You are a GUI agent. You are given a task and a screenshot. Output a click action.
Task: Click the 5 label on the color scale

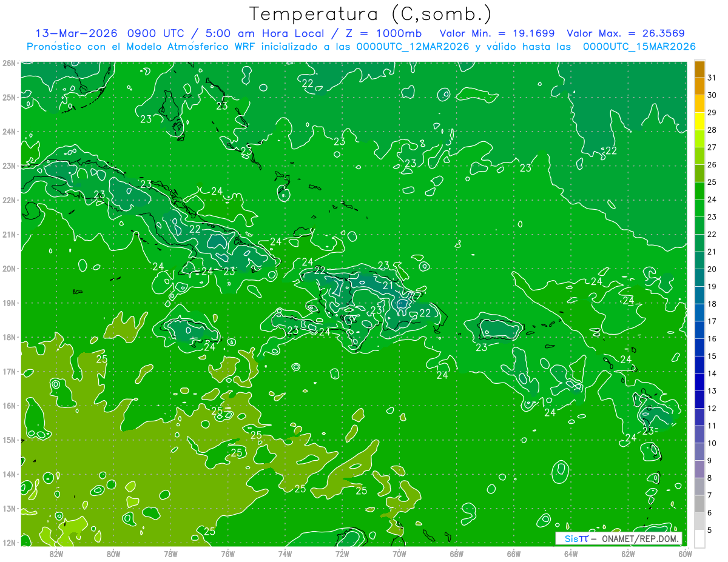click(710, 530)
